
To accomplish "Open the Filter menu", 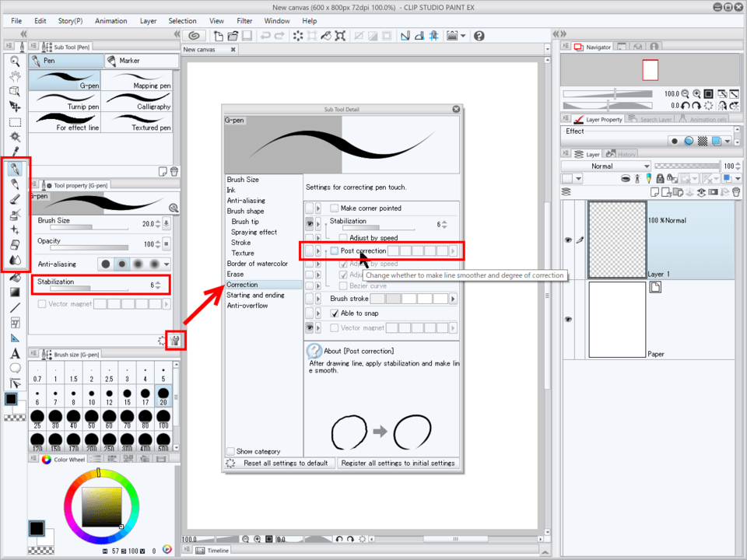I will pyautogui.click(x=244, y=20).
